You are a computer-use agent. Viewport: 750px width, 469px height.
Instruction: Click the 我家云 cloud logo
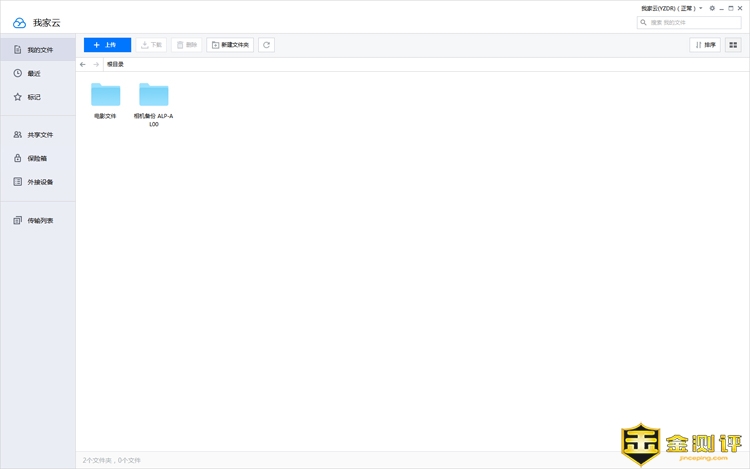coord(19,22)
